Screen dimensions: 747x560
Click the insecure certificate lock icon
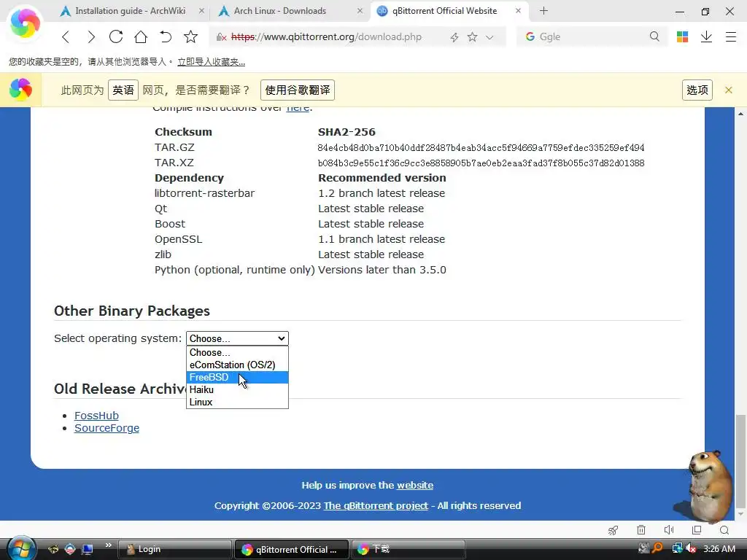point(221,37)
